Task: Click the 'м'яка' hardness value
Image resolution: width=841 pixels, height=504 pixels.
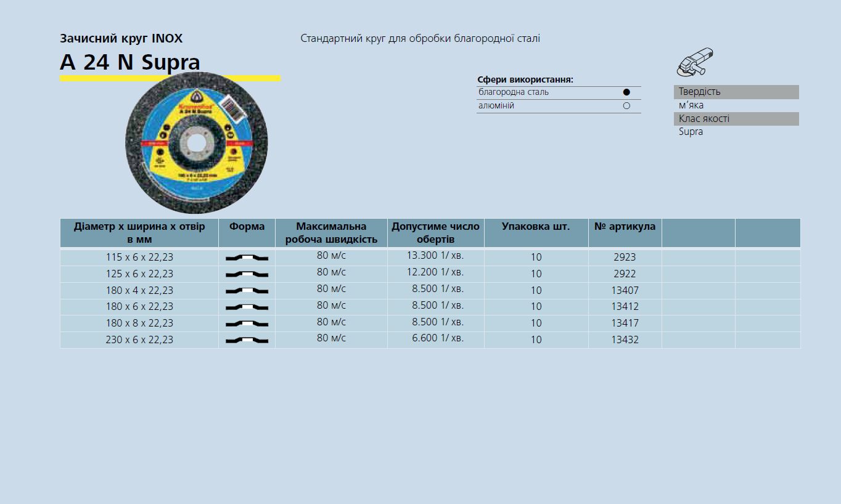Action: pyautogui.click(x=691, y=105)
